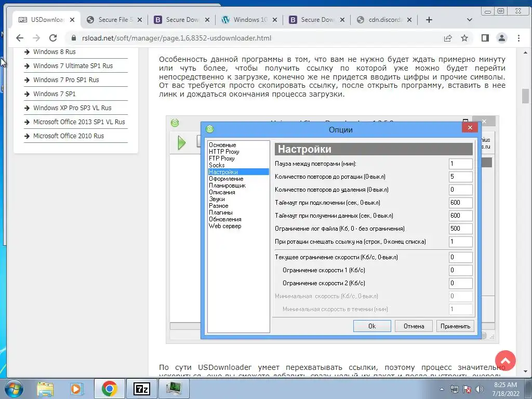Switch to the Secure File tab

[x=114, y=20]
